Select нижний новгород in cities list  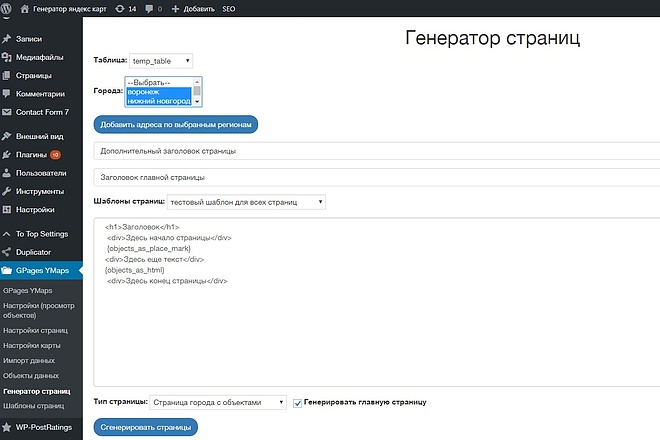coord(159,101)
